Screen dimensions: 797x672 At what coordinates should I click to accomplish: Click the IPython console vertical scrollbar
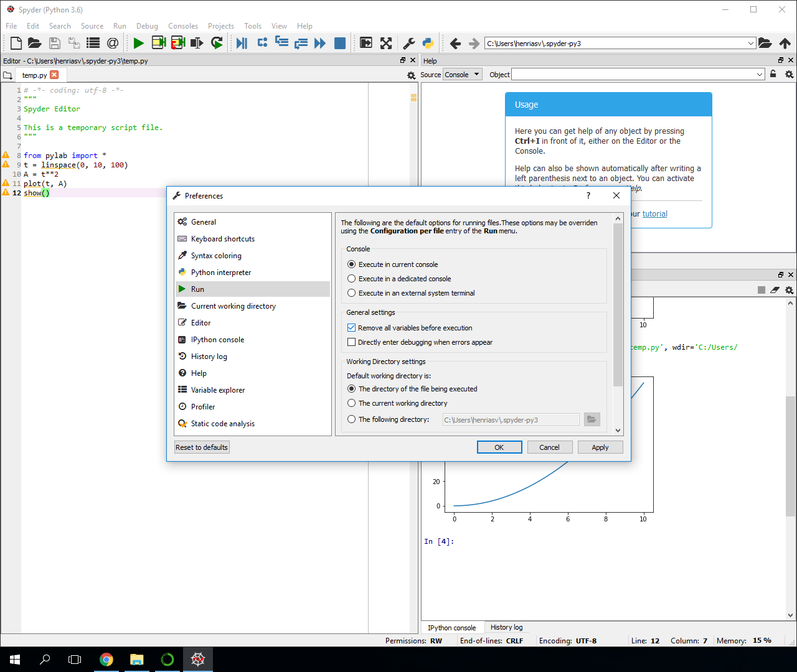pyautogui.click(x=790, y=456)
